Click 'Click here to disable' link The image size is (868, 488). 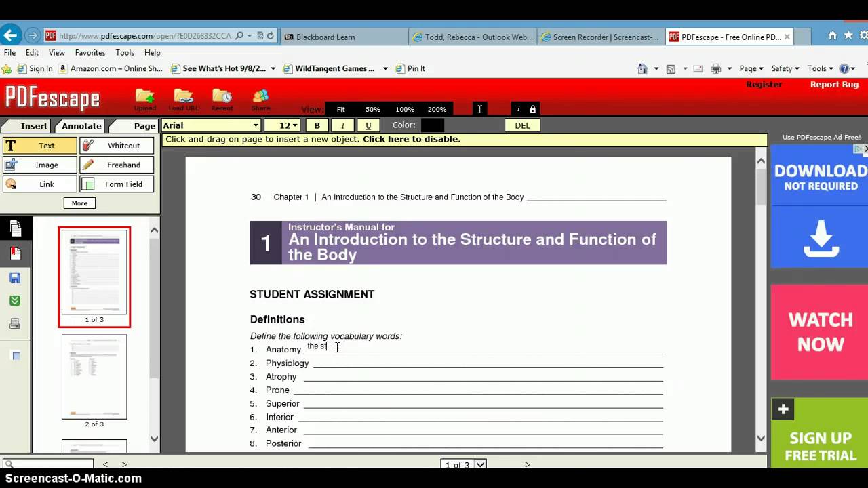(x=412, y=139)
